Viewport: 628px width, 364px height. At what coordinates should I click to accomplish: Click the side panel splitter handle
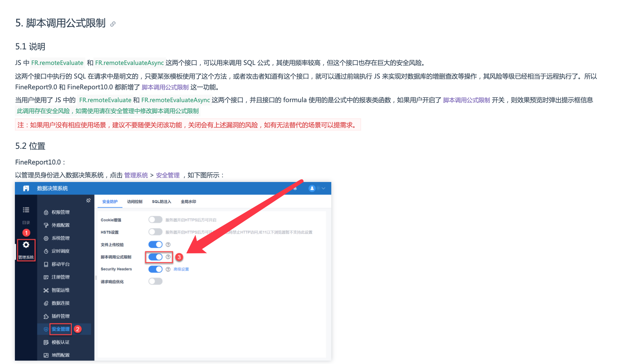coord(96,277)
